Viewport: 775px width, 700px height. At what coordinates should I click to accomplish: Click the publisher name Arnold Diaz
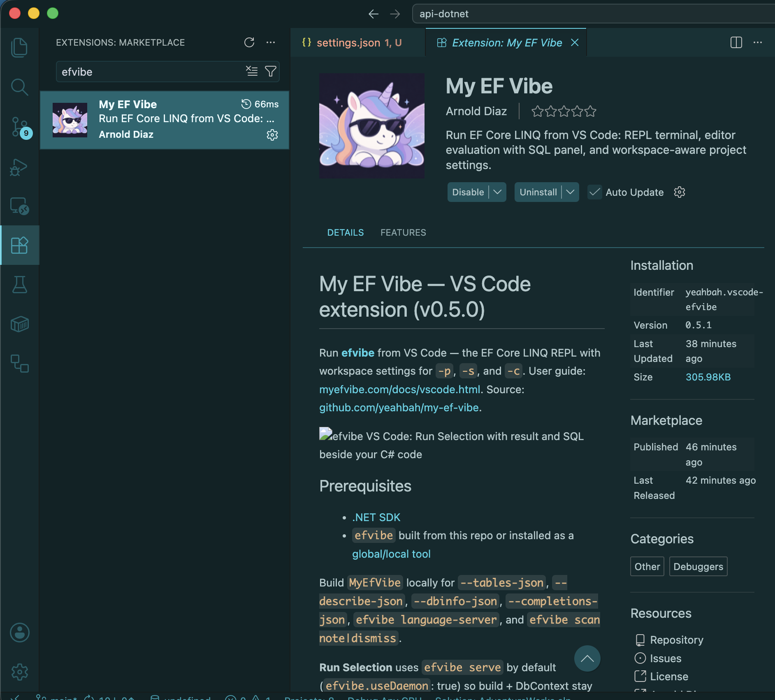tap(476, 111)
